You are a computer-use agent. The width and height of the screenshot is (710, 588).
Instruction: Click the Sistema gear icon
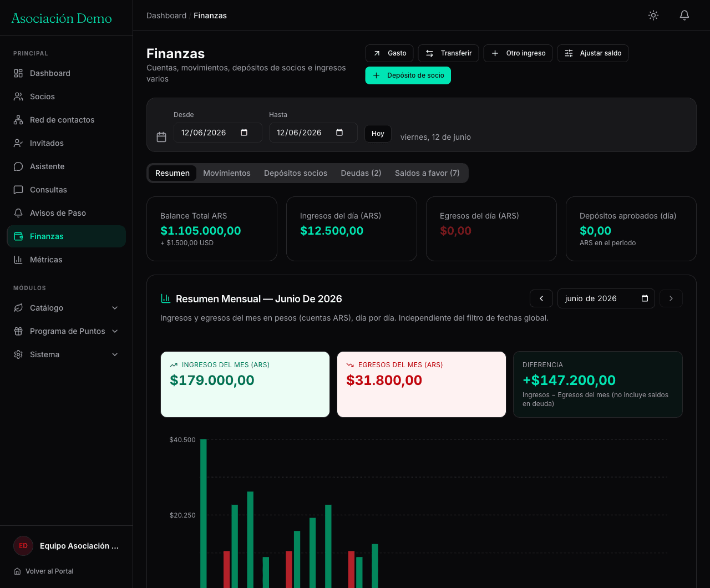(18, 354)
